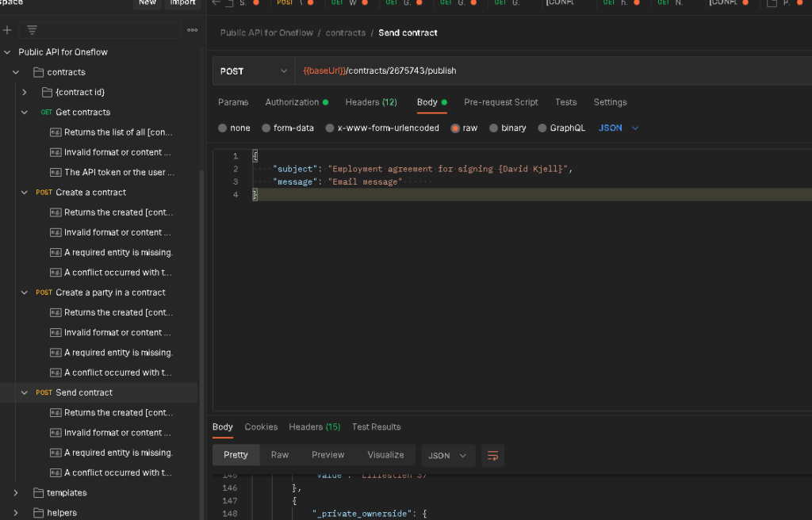Click the POST badge beside Create a contract
This screenshot has height=520, width=812.
[44, 192]
